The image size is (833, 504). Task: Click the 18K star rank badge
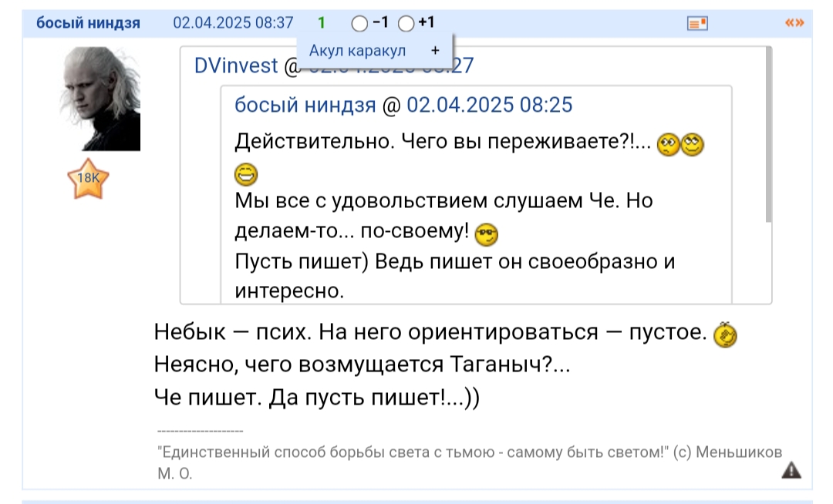coord(89,180)
